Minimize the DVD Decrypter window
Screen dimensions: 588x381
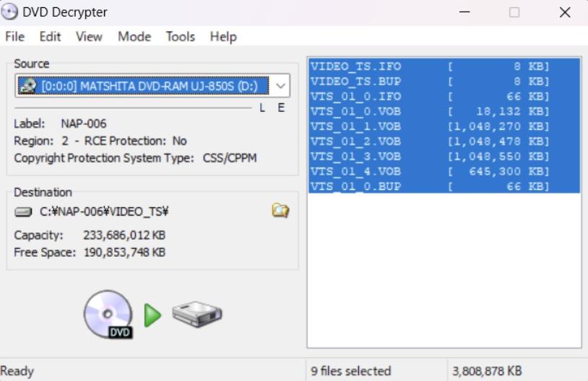[x=464, y=12]
